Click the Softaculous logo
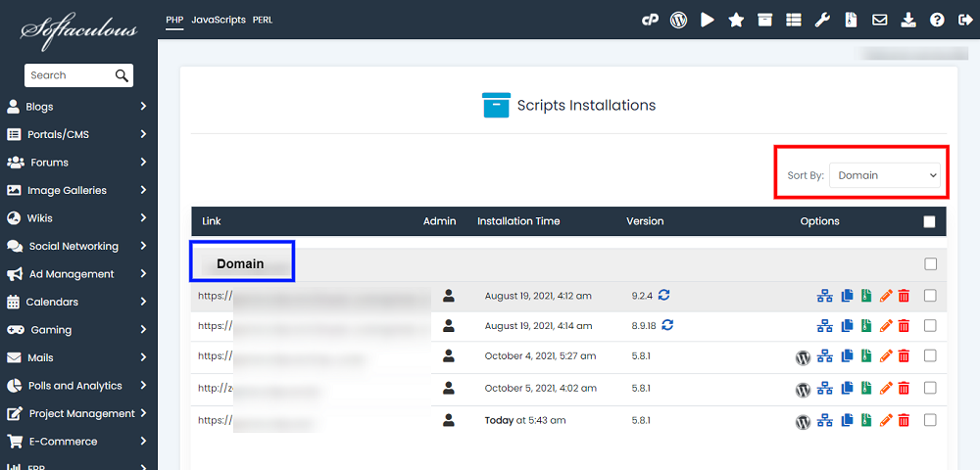The height and width of the screenshot is (470, 980). click(78, 31)
